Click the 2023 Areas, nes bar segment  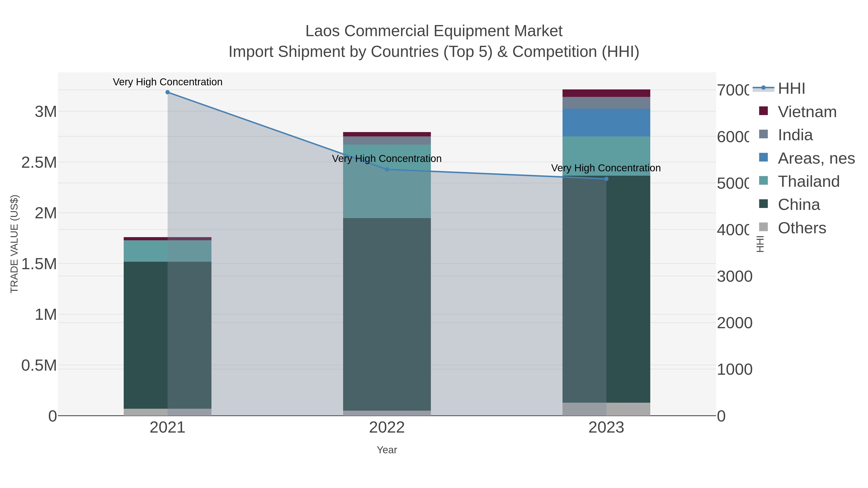pos(606,123)
